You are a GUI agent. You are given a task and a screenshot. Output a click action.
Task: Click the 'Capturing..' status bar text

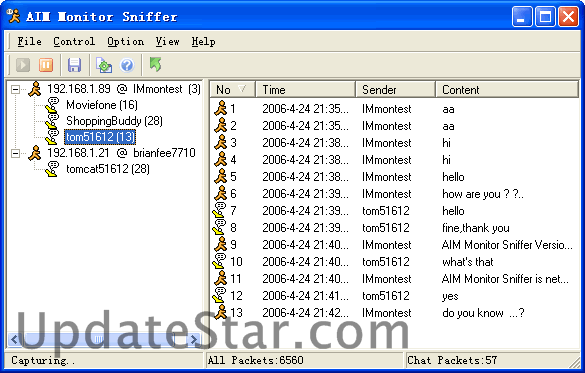(43, 360)
